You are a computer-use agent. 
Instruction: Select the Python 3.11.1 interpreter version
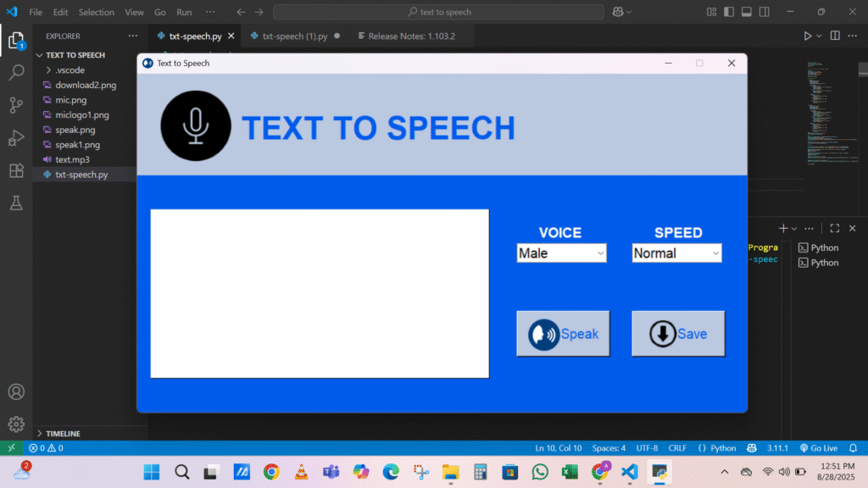pos(777,448)
